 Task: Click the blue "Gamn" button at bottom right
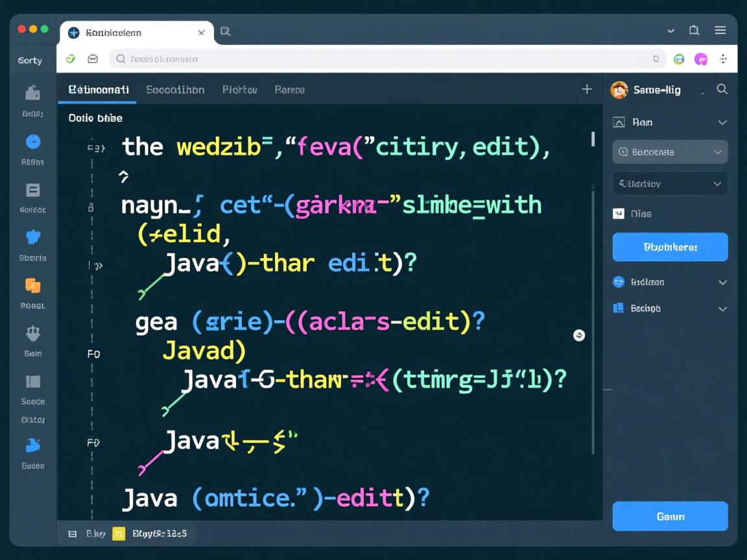pyautogui.click(x=670, y=516)
